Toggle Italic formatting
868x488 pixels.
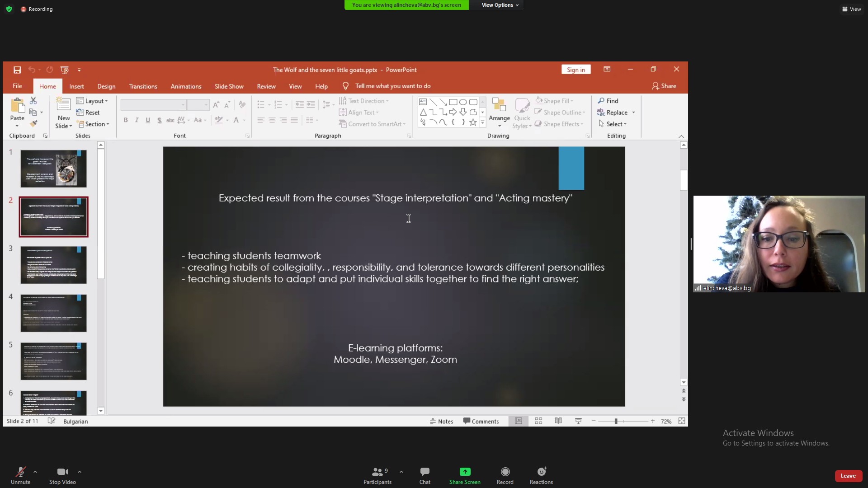click(137, 120)
